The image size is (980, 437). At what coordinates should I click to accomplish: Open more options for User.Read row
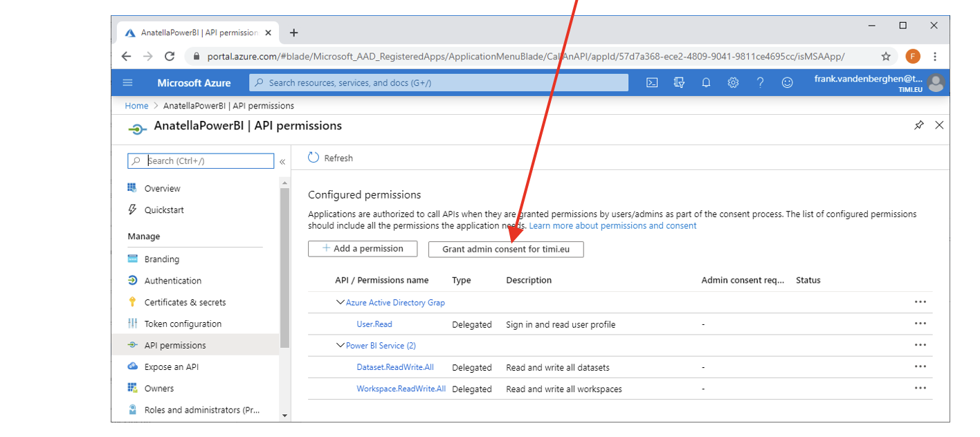pos(920,324)
